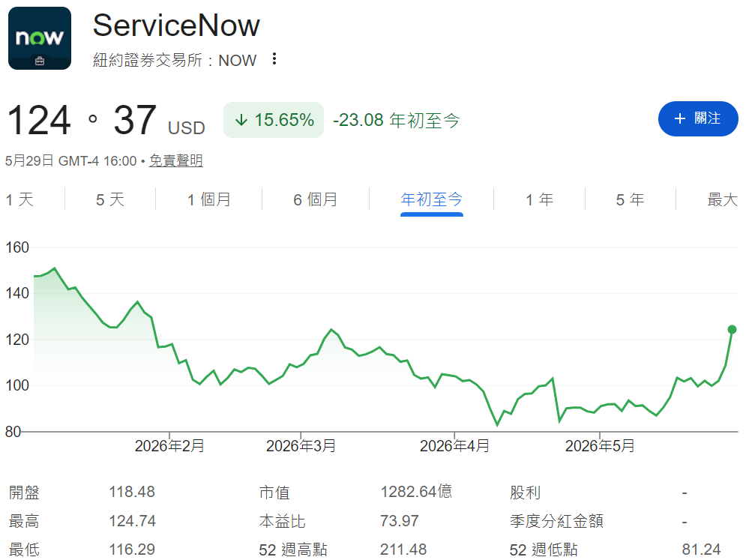This screenshot has width=752, height=560.
Task: Open the disclaimer link 免責聲明
Action: [176, 160]
